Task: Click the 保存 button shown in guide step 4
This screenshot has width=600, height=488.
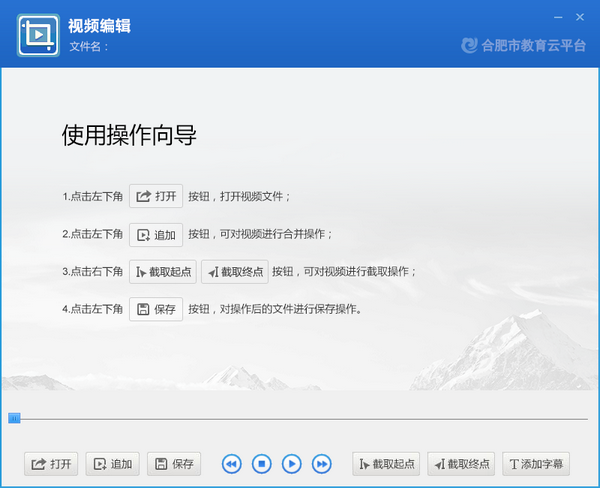Action: click(x=156, y=309)
